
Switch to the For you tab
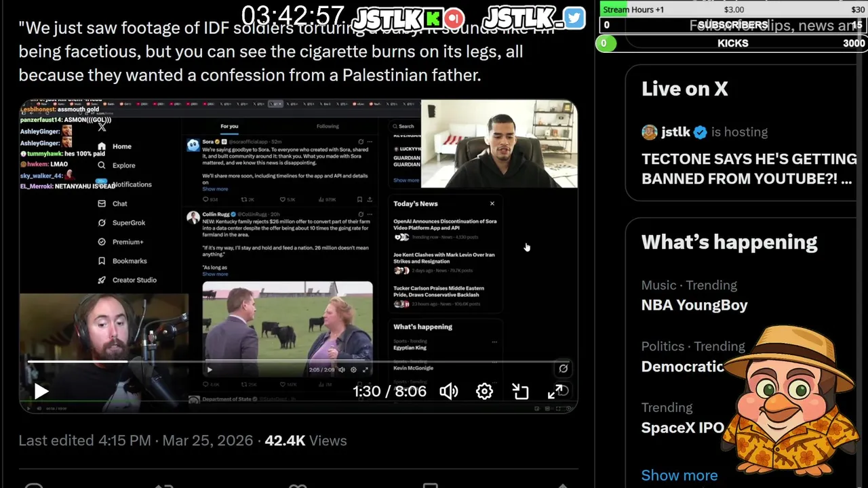(229, 126)
